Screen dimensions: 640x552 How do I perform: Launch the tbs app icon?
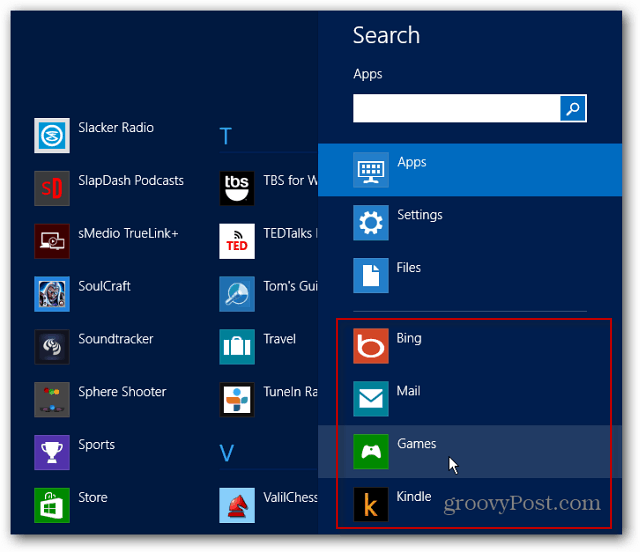coord(237,188)
